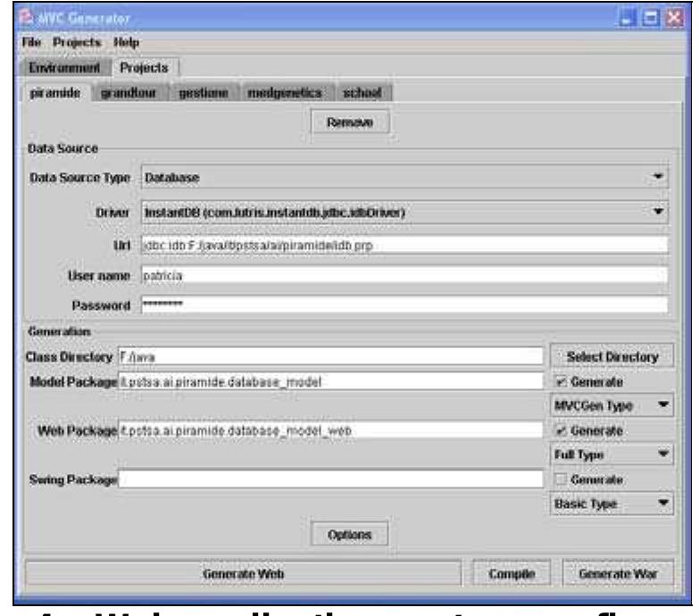Viewport: 699px width, 616px height.
Task: Click the Remove button
Action: tap(350, 122)
